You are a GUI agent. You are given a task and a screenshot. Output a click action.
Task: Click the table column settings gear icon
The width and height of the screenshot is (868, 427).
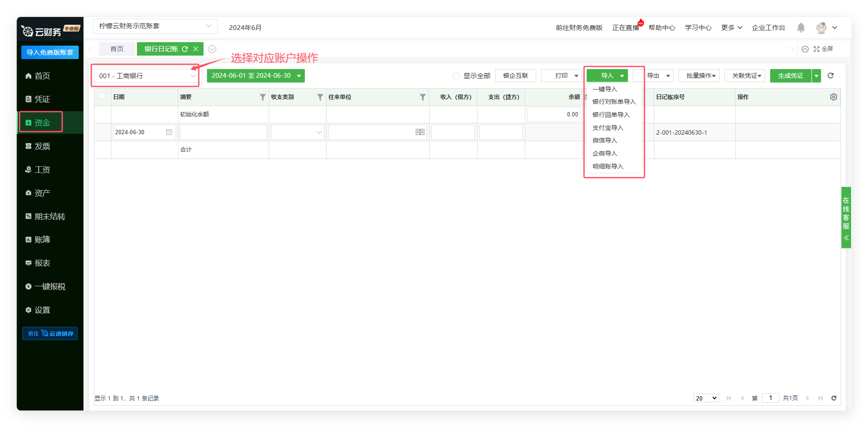[x=833, y=97]
